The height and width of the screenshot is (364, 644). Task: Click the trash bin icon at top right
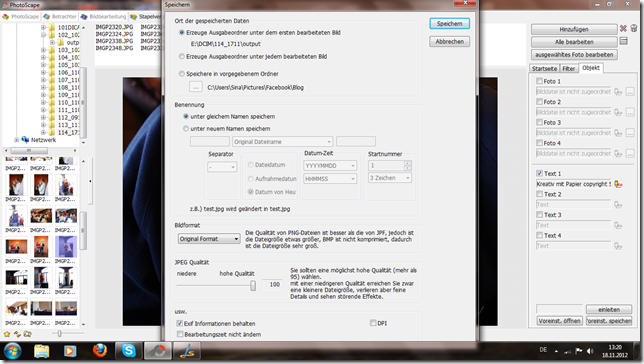(634, 28)
